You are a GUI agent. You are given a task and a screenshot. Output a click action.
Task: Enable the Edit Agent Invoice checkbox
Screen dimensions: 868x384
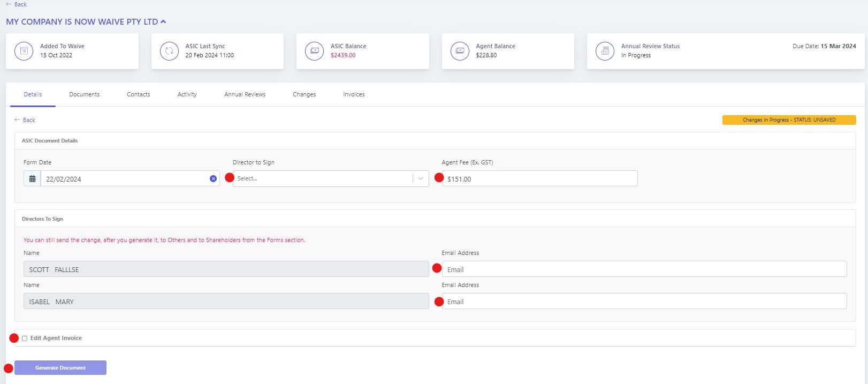(25, 338)
